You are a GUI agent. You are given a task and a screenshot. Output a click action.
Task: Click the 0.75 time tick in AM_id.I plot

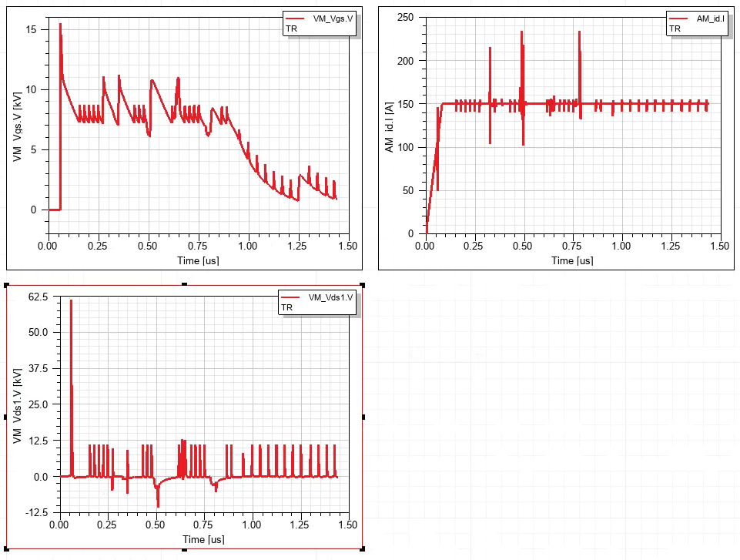point(572,246)
